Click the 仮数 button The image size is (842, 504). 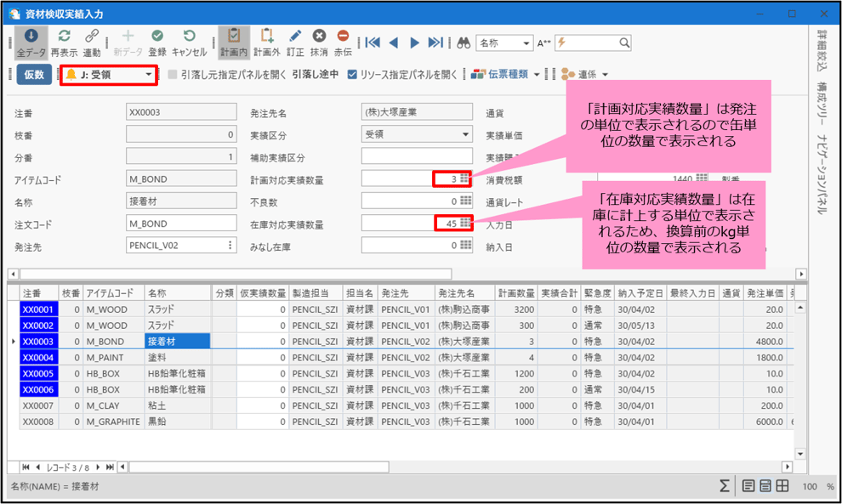34,75
